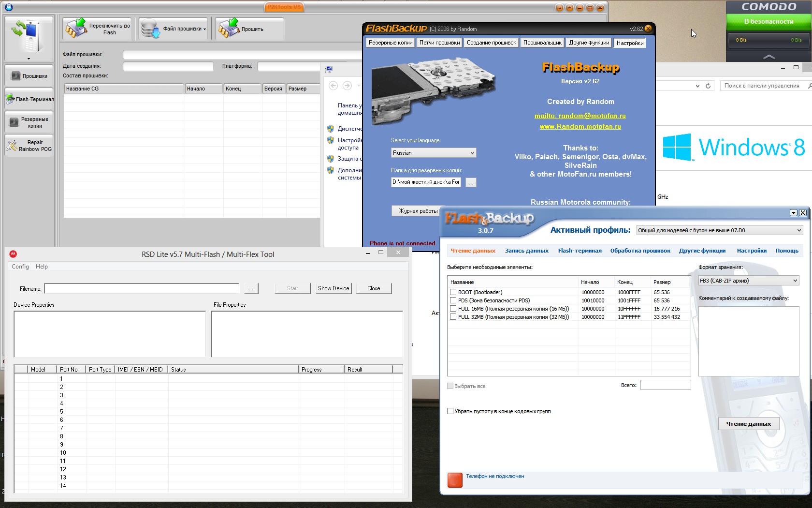This screenshot has height=508, width=812.
Task: Click 'Show Device' button in RSD Lite
Action: 333,288
